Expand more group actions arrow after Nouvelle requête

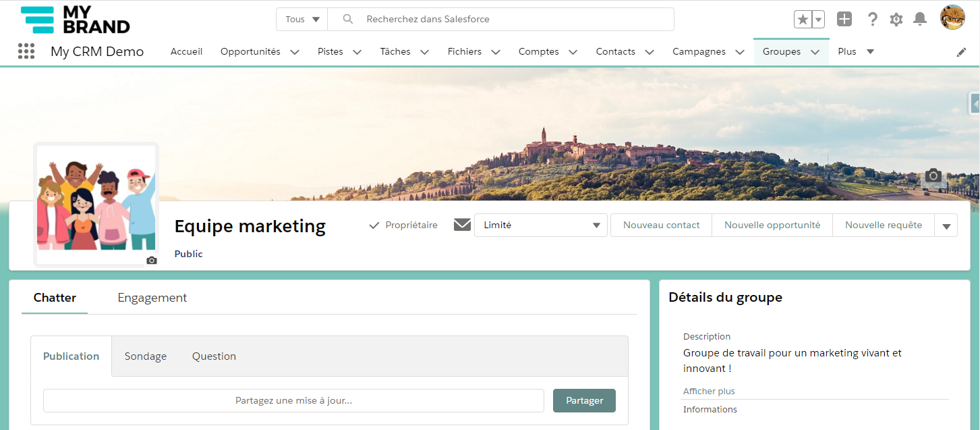946,226
